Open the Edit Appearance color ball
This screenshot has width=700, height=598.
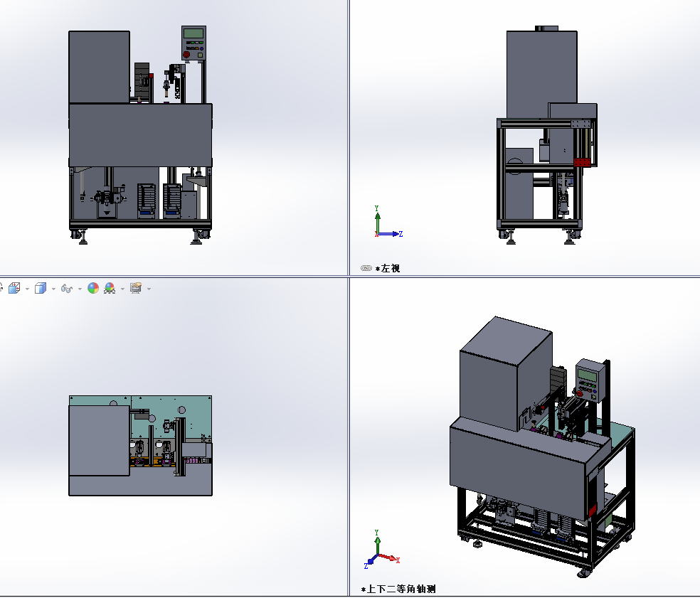93,288
